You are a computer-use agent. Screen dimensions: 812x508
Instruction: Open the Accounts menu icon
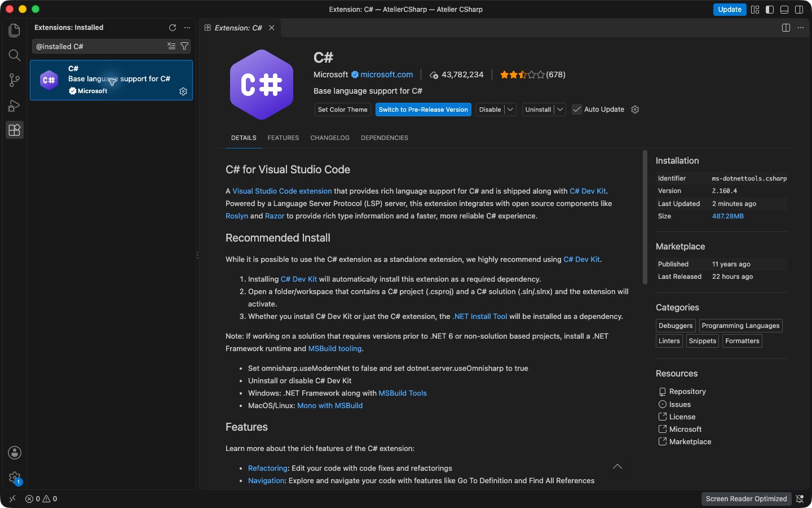[x=15, y=453]
